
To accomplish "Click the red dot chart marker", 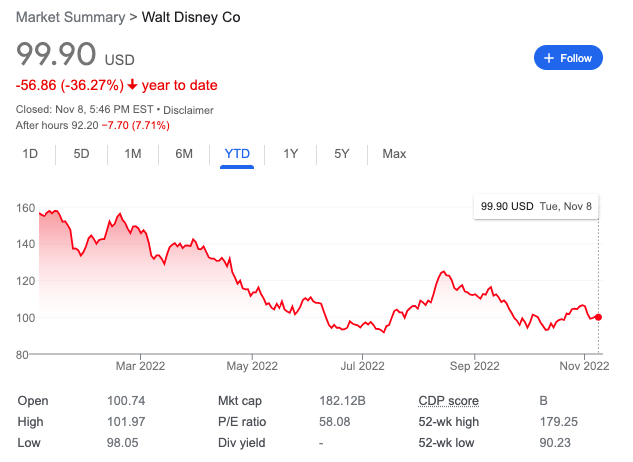I will point(598,317).
